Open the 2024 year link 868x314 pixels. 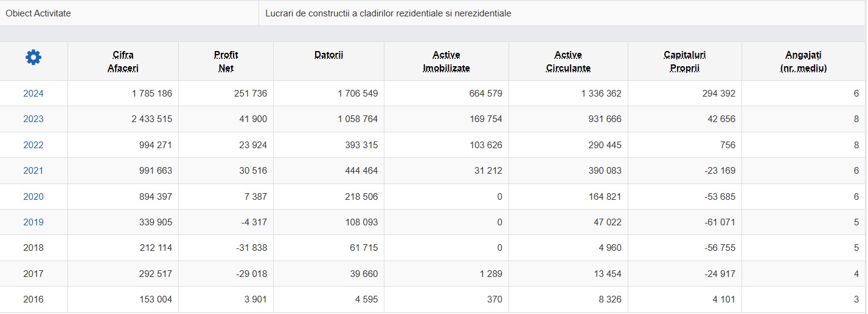(x=33, y=94)
